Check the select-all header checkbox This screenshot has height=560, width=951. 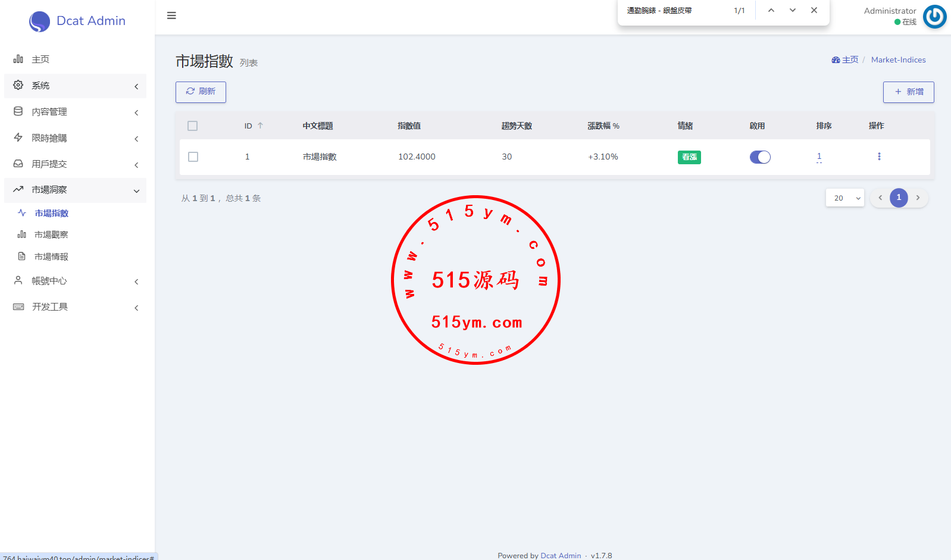(x=192, y=126)
